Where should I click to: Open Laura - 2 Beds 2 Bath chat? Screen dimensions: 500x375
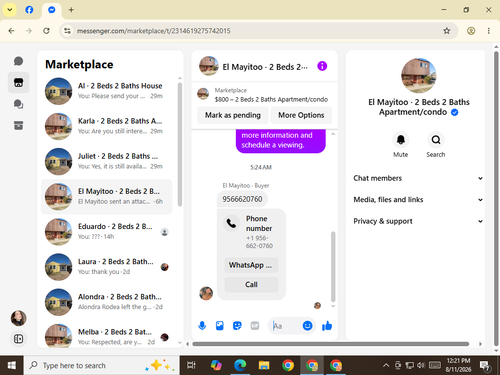tap(107, 267)
